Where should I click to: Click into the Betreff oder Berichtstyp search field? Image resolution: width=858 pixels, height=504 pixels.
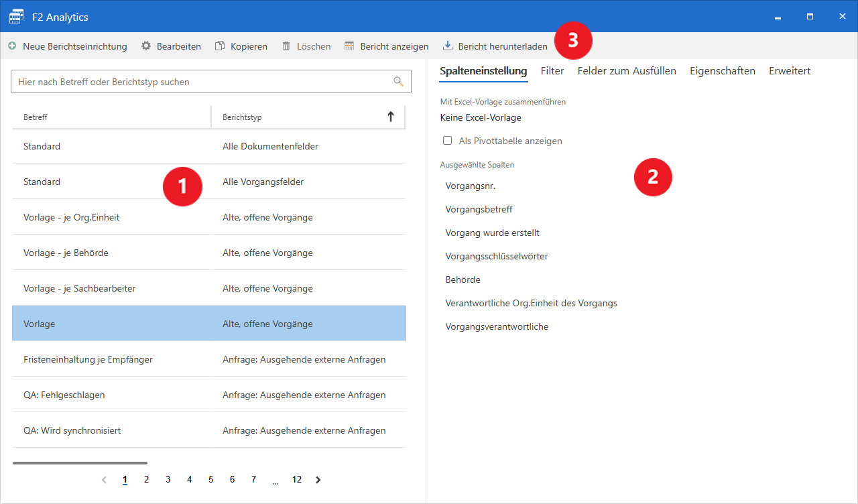point(211,82)
